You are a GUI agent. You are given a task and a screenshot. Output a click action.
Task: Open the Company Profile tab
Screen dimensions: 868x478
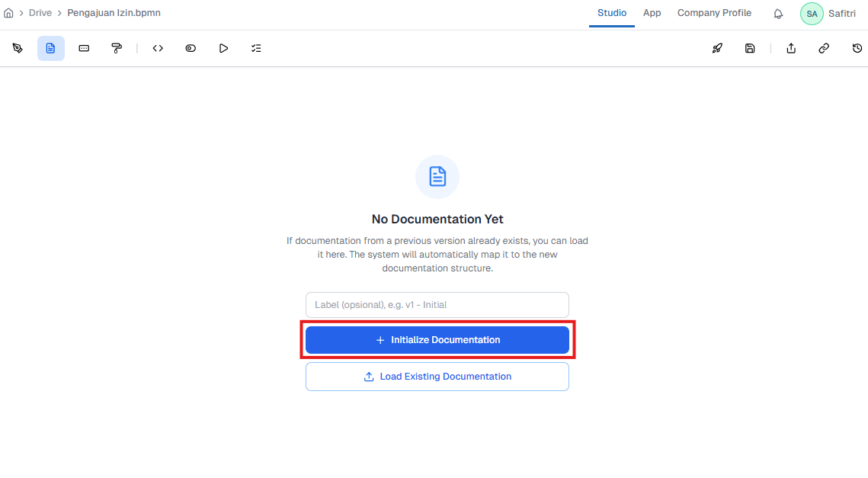click(714, 13)
